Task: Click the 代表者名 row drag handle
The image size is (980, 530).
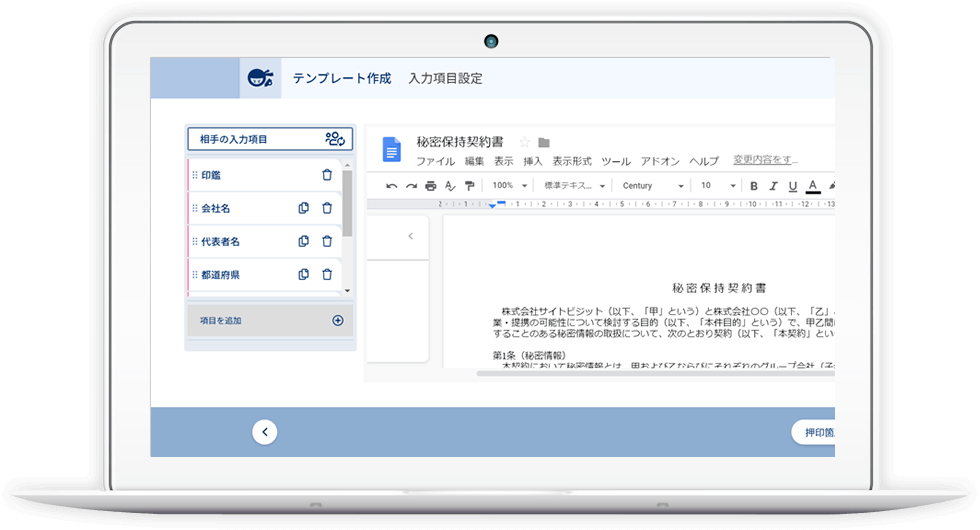Action: point(195,241)
